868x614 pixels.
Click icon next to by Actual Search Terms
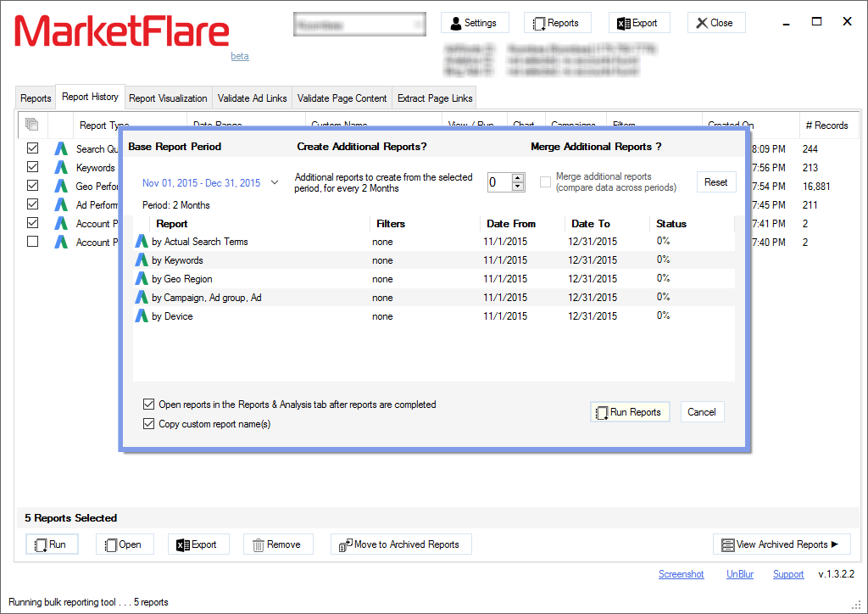(142, 242)
